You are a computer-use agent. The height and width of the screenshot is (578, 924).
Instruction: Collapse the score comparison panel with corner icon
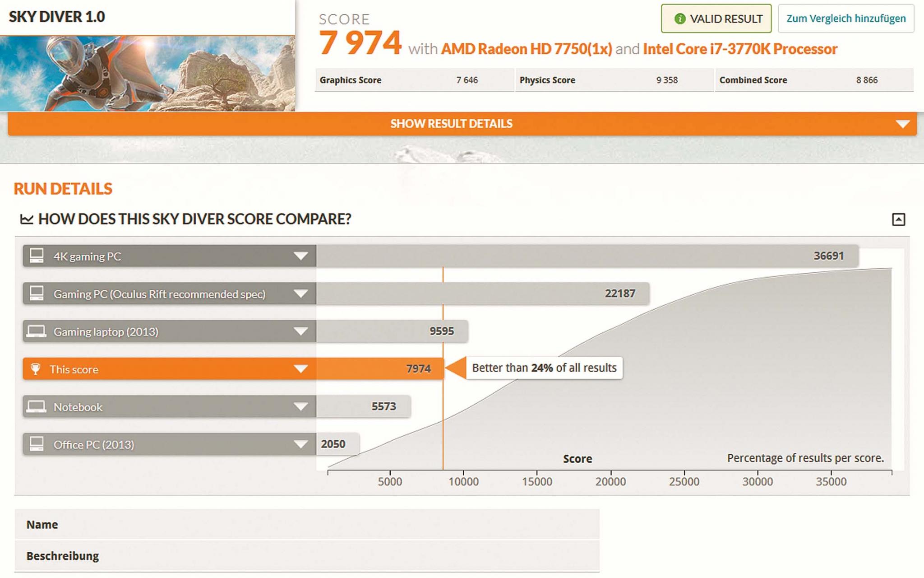[x=898, y=219]
